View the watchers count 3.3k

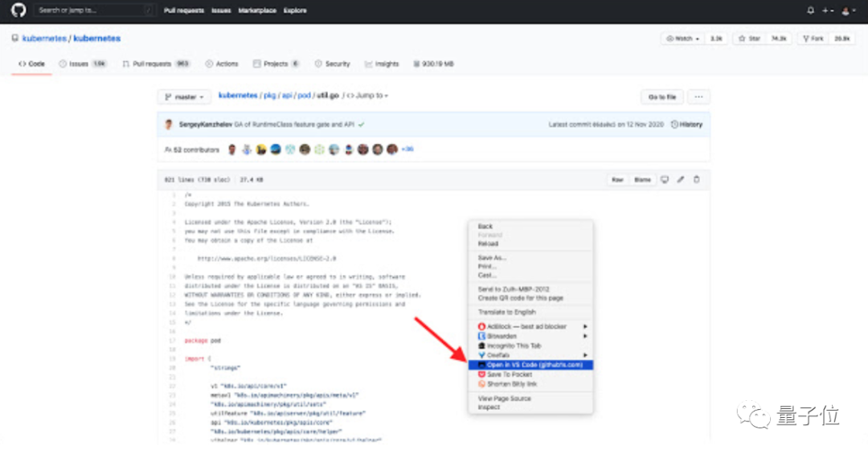(716, 39)
